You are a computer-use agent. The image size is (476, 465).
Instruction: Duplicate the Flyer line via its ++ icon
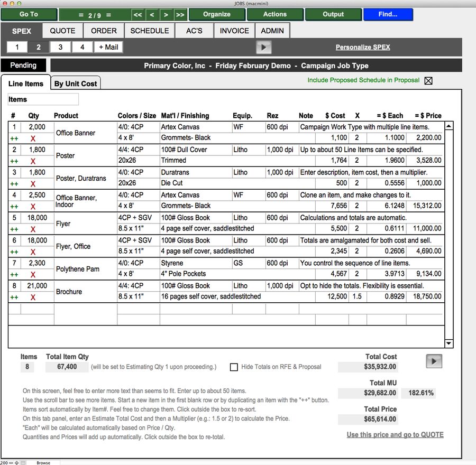[x=14, y=229]
